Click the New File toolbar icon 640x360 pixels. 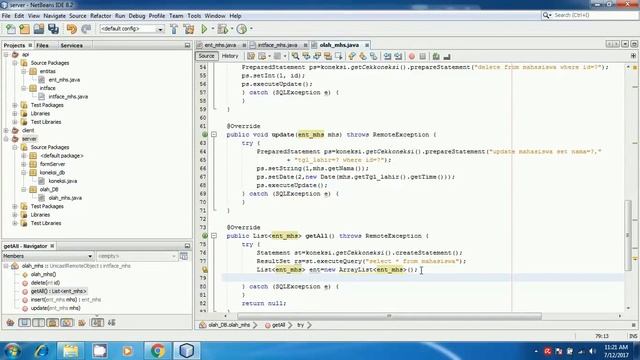(11, 29)
